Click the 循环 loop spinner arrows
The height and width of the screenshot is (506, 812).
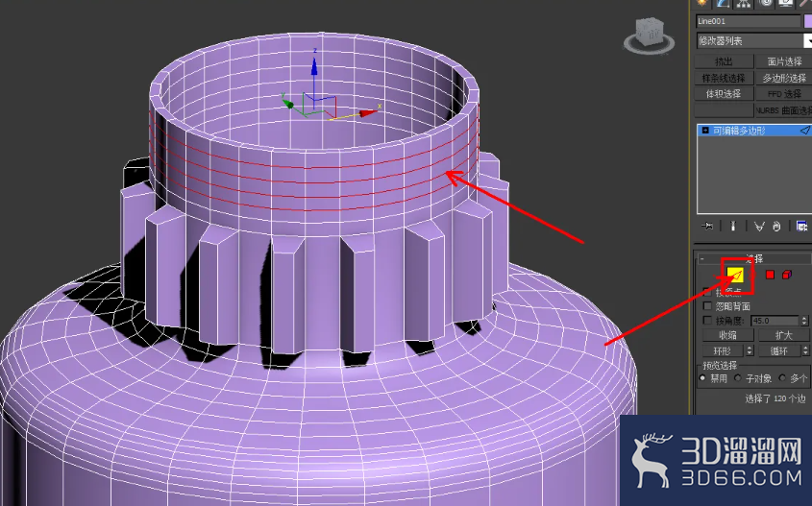click(805, 350)
